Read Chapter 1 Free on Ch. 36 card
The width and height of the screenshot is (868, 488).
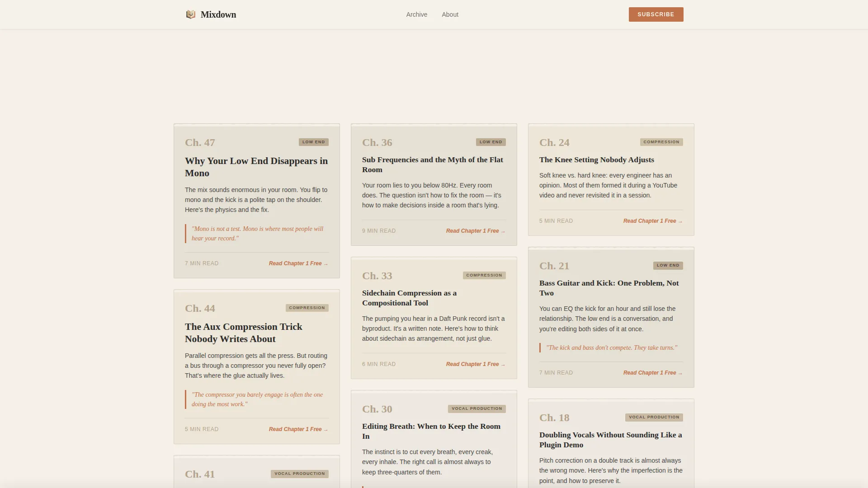pyautogui.click(x=476, y=231)
